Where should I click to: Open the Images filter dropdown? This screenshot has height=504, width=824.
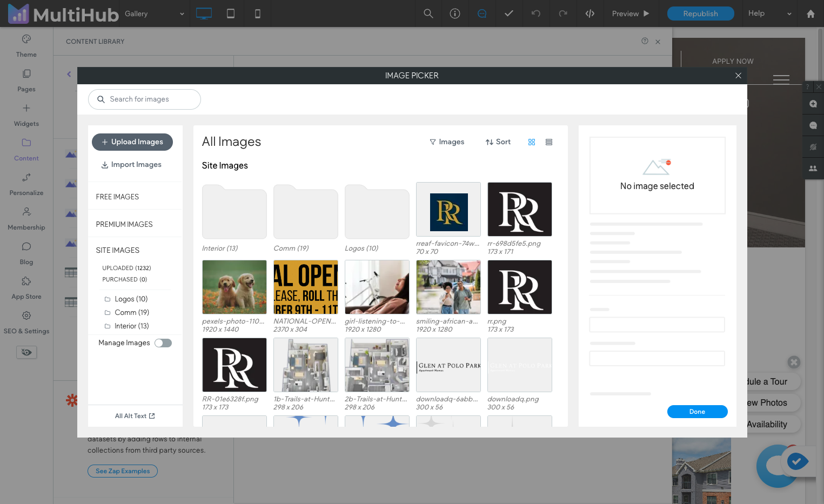(x=447, y=142)
